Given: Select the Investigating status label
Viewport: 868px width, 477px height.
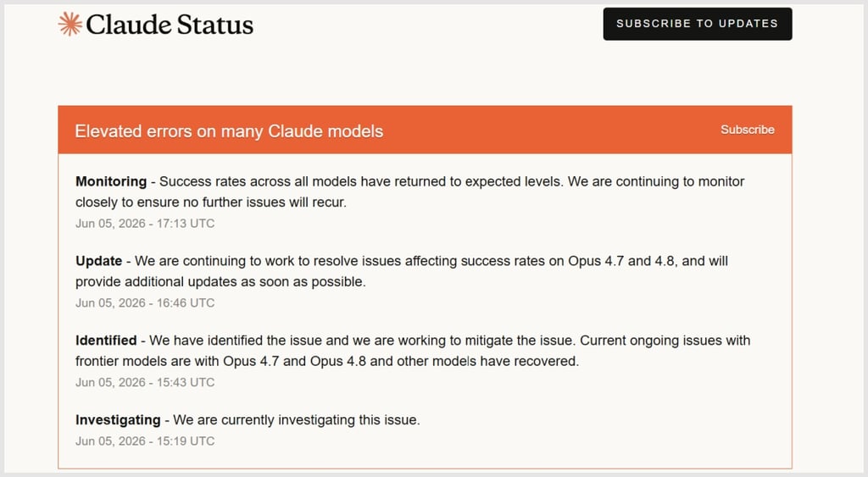Looking at the screenshot, I should (x=118, y=420).
